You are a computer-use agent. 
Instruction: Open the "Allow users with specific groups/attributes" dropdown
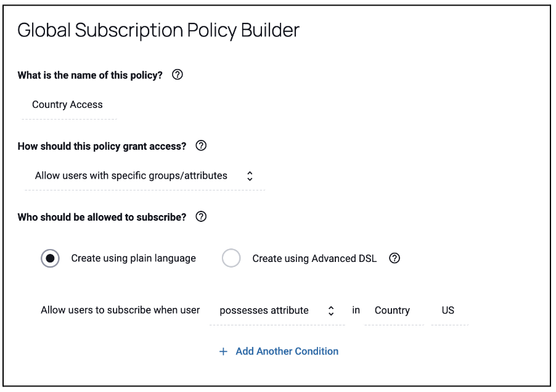click(131, 176)
